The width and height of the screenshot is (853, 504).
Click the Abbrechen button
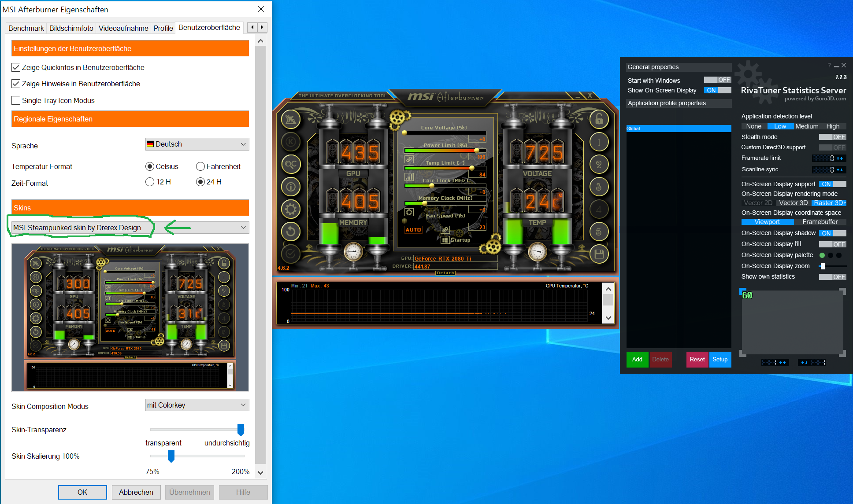tap(136, 492)
